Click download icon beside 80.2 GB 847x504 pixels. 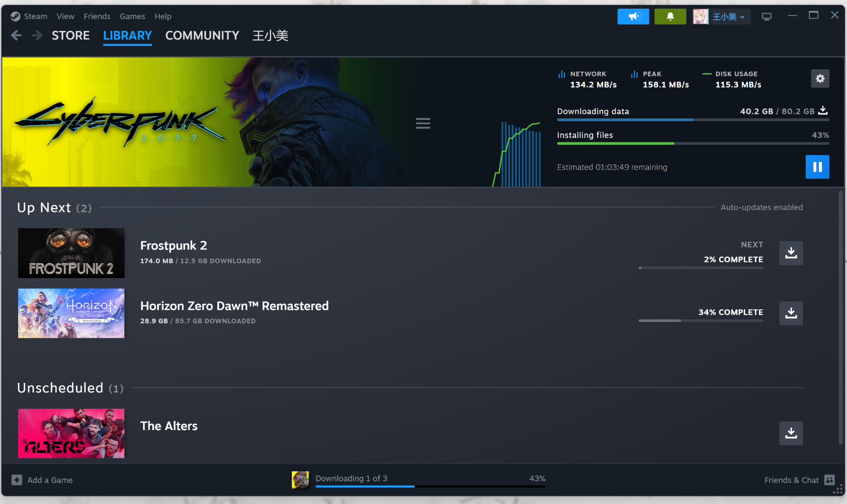pyautogui.click(x=823, y=111)
